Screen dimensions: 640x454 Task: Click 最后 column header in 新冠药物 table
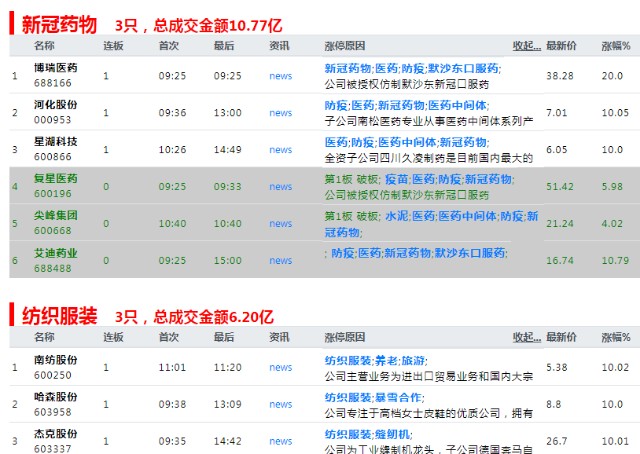click(224, 46)
